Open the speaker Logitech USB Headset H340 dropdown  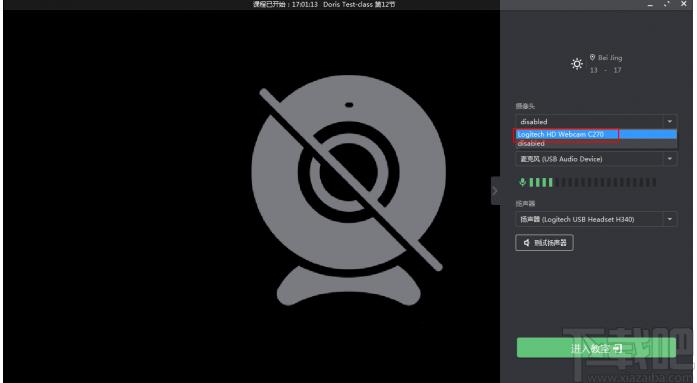click(x=669, y=219)
